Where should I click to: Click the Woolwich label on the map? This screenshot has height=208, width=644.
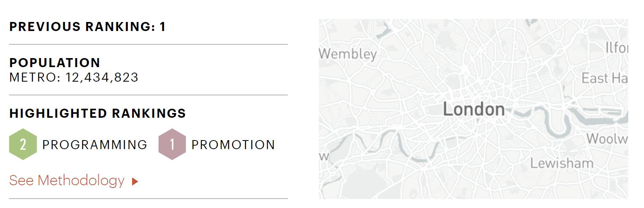pyautogui.click(x=607, y=138)
